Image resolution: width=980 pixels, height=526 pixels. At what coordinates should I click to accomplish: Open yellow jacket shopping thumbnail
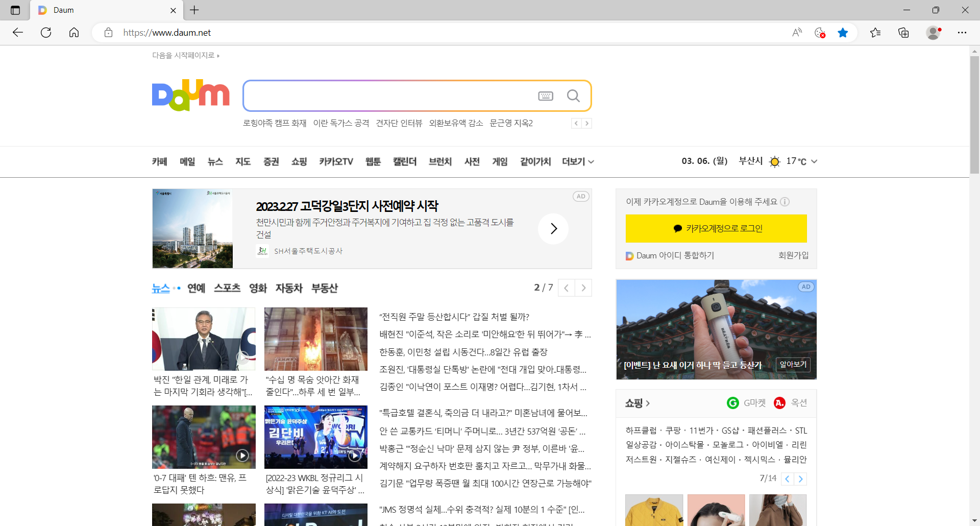[654, 510]
